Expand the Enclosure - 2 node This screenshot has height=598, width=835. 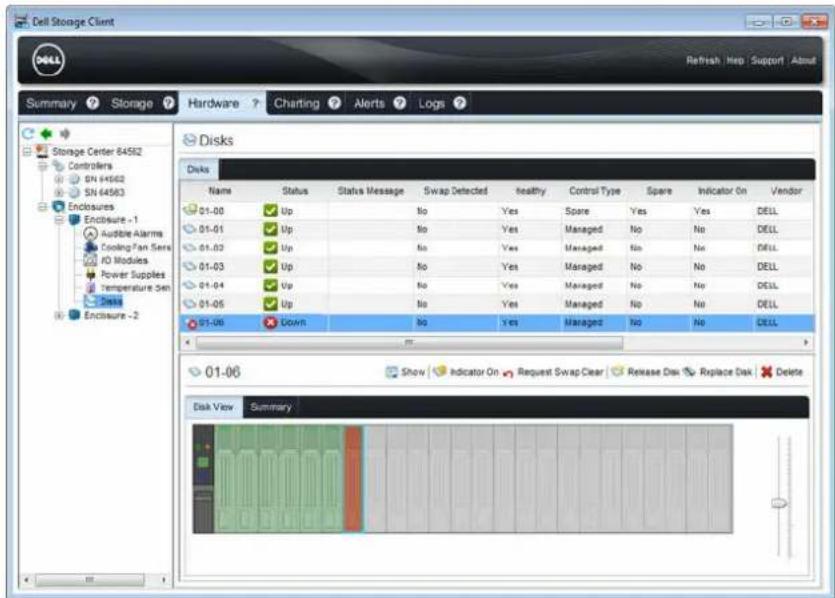click(59, 315)
